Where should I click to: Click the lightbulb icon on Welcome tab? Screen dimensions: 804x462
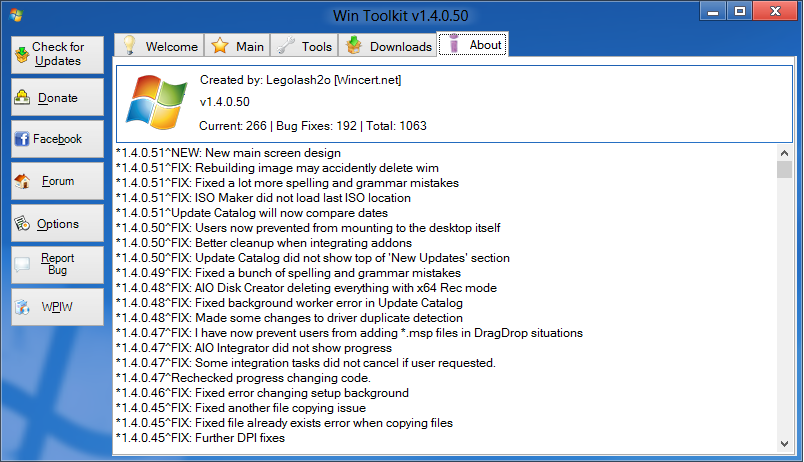pos(130,45)
